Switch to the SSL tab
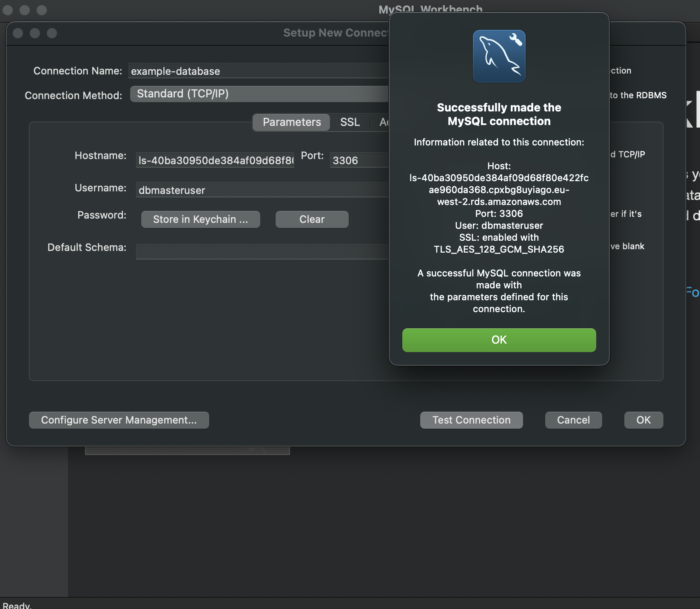Image resolution: width=700 pixels, height=609 pixels. [350, 122]
